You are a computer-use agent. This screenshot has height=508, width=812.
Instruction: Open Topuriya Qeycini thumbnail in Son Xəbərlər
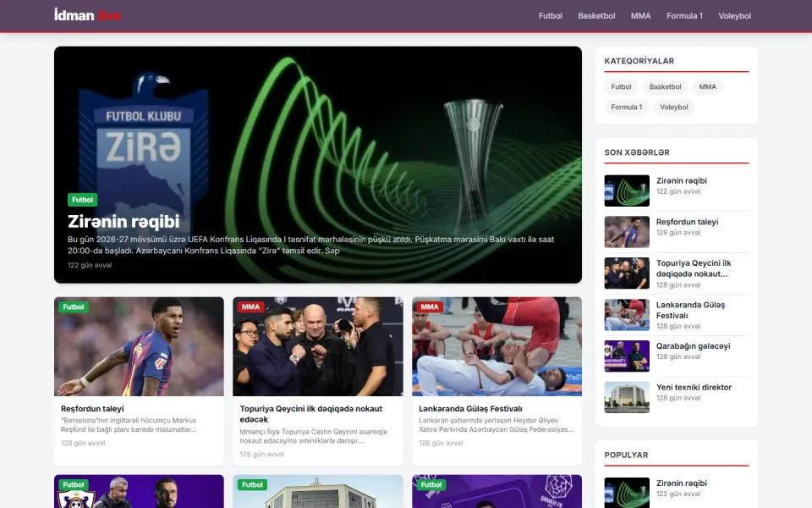click(x=627, y=273)
